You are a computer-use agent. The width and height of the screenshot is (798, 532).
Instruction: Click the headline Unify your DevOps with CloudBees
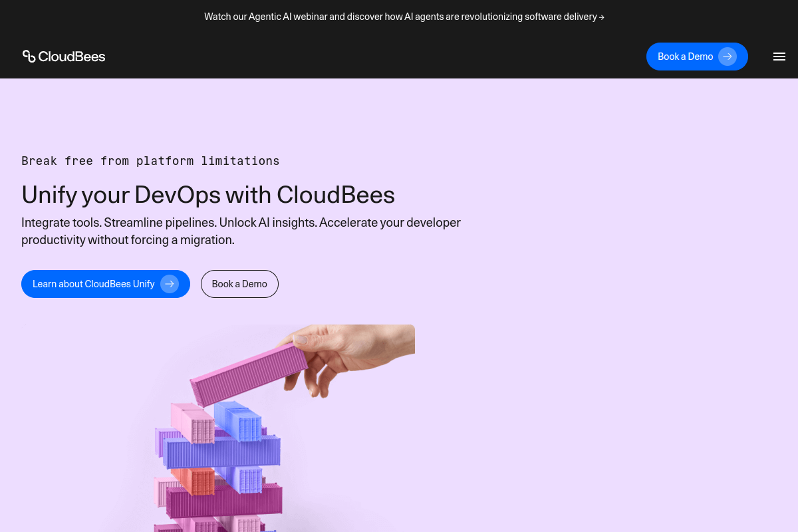tap(208, 194)
